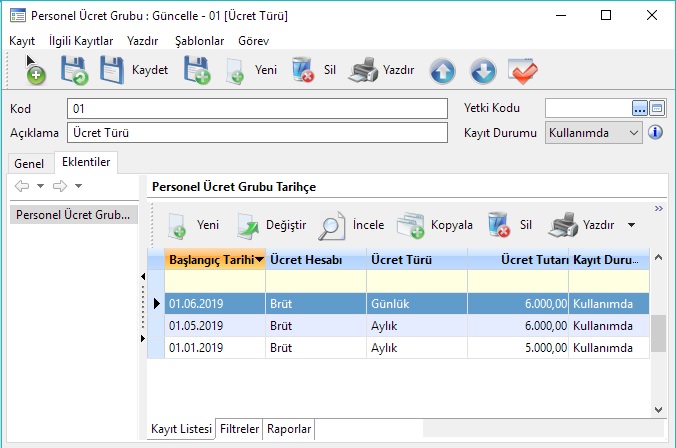Select Personel Ücret Grubu item in left panel
Screen dimensions: 676x448
point(73,214)
